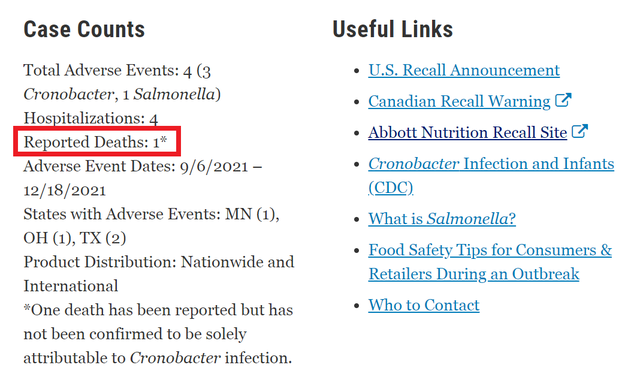Open the Canadian Recall Warning link
The image size is (640, 380).
459,101
